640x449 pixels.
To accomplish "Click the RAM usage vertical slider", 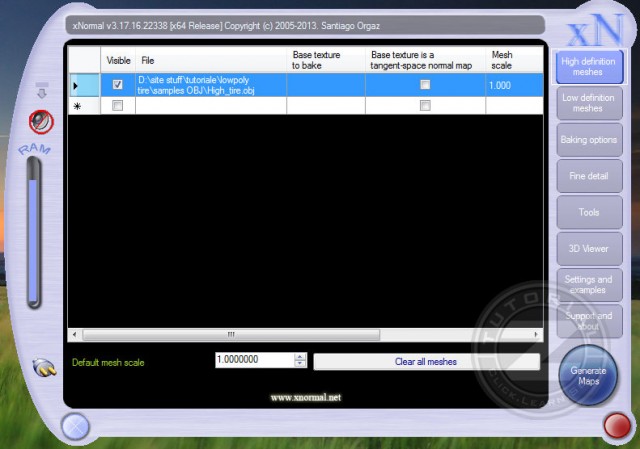I will pos(36,235).
